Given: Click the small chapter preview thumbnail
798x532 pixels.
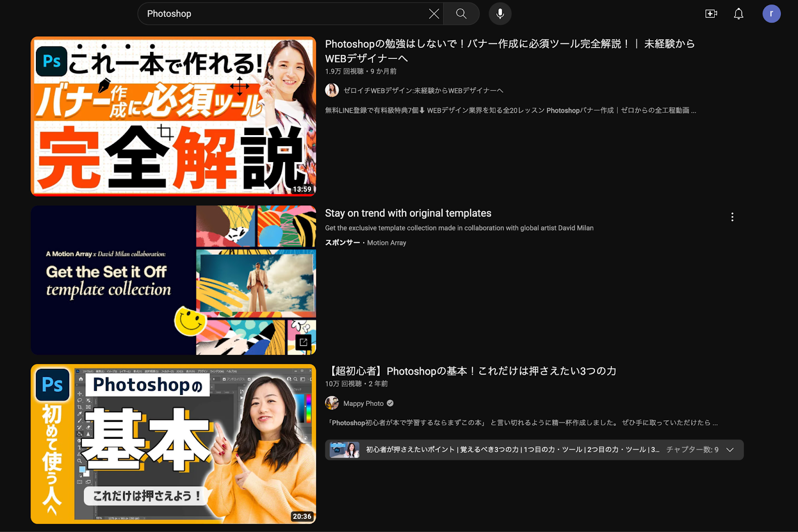Looking at the screenshot, I should [345, 450].
